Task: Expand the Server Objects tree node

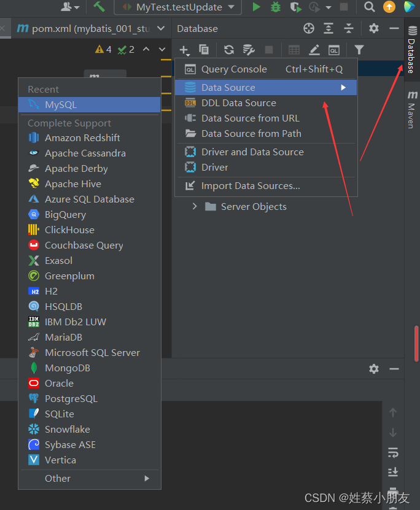Action: (195, 206)
